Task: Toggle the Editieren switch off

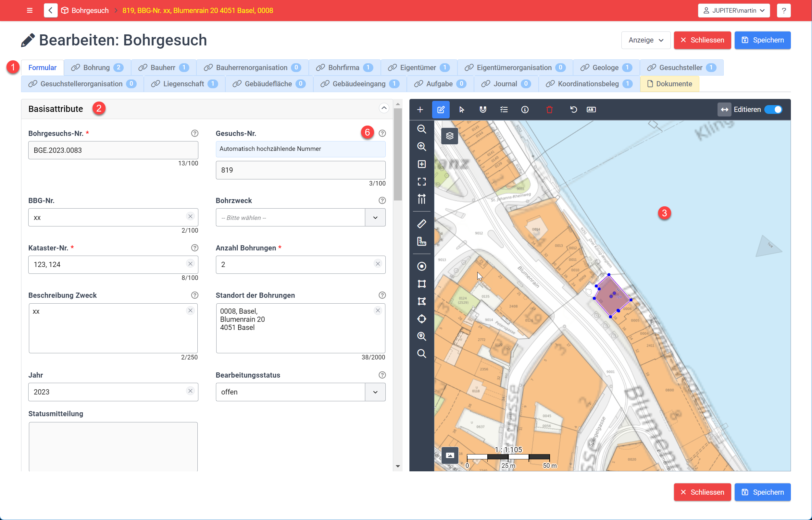Action: coord(773,109)
